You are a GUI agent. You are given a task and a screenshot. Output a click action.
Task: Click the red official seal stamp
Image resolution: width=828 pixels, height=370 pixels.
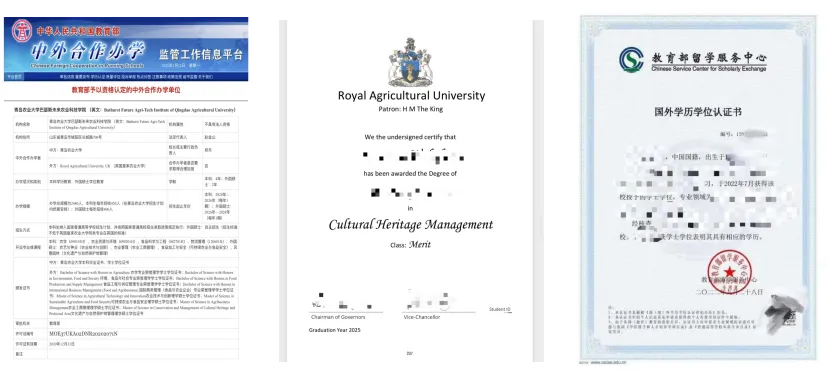(x=729, y=272)
